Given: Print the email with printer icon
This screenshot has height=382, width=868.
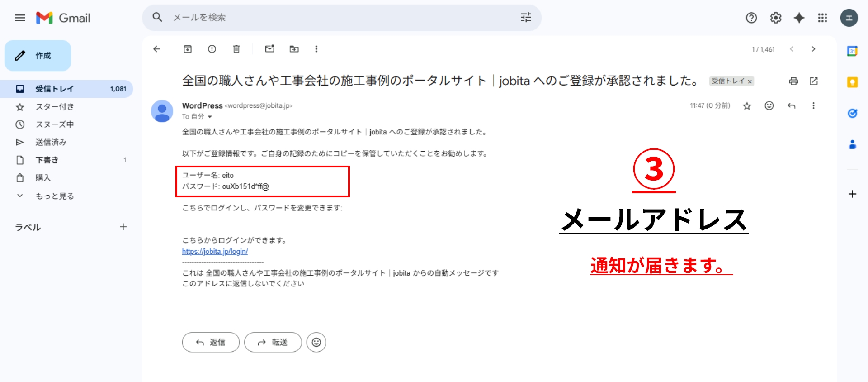Looking at the screenshot, I should pos(793,81).
